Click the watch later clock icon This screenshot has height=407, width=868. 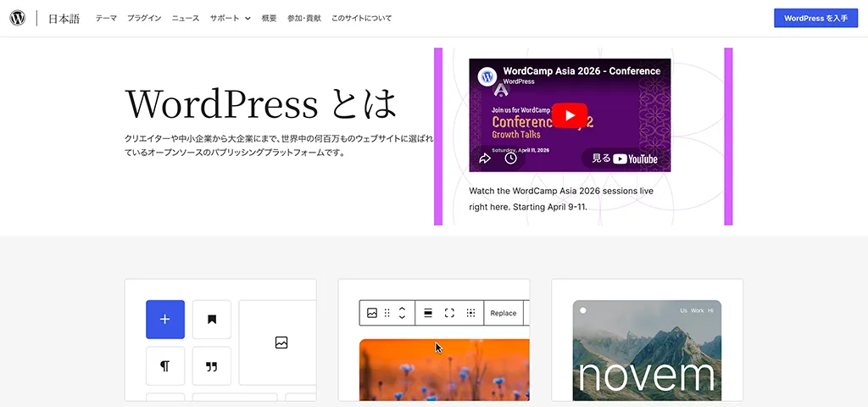pos(510,159)
